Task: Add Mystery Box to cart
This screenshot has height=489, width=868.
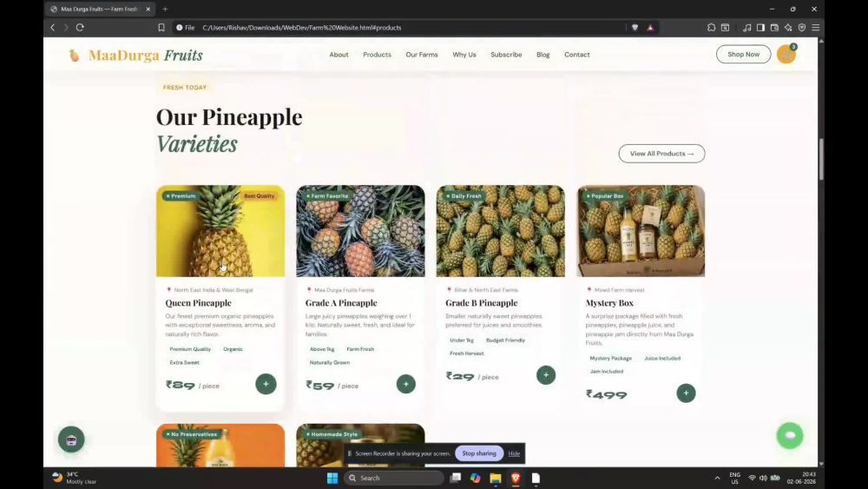Action: (x=686, y=393)
